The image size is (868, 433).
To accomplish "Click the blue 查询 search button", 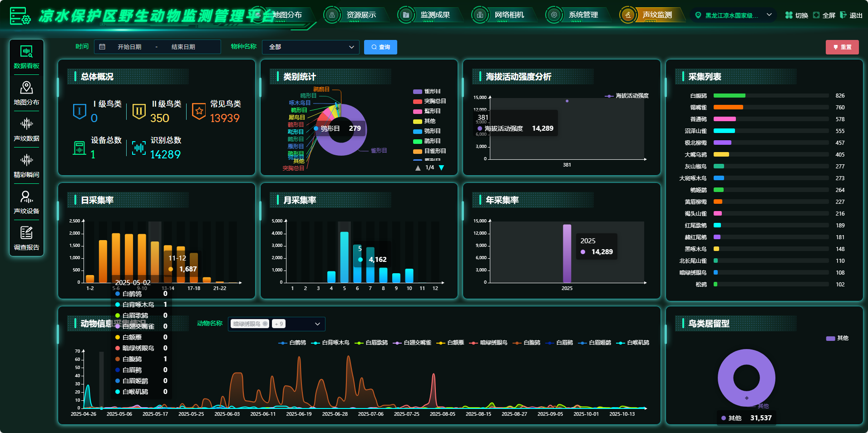I will click(x=380, y=47).
